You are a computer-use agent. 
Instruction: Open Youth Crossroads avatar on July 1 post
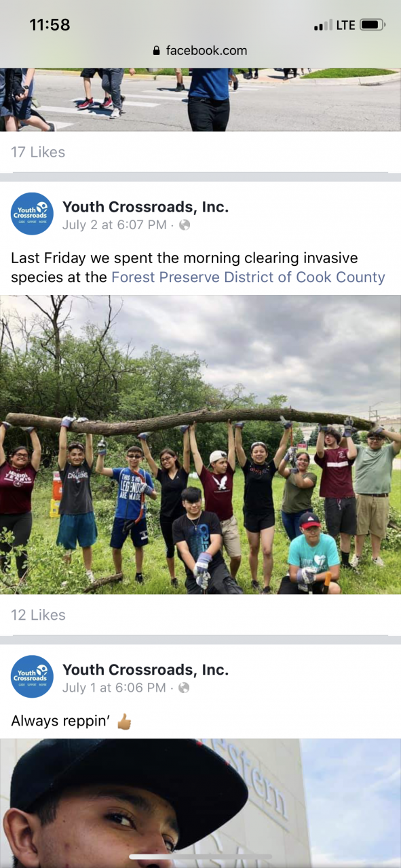32,676
